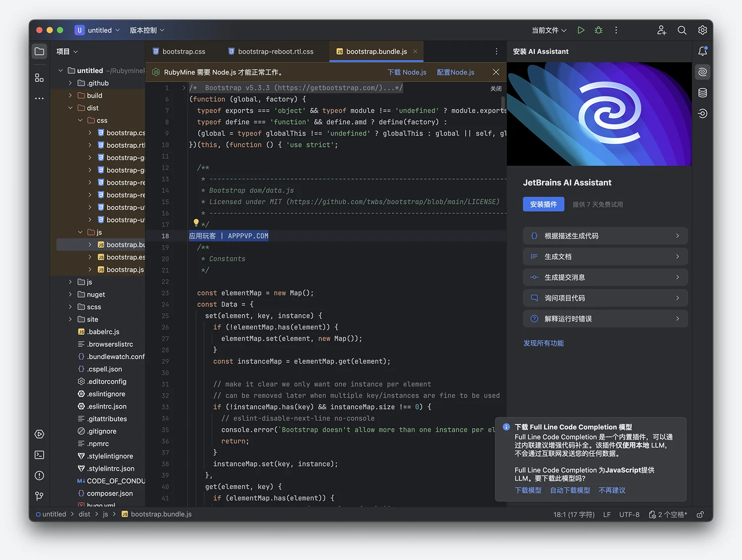
Task: Close the bootstrap.bundle.js tab
Action: (415, 51)
